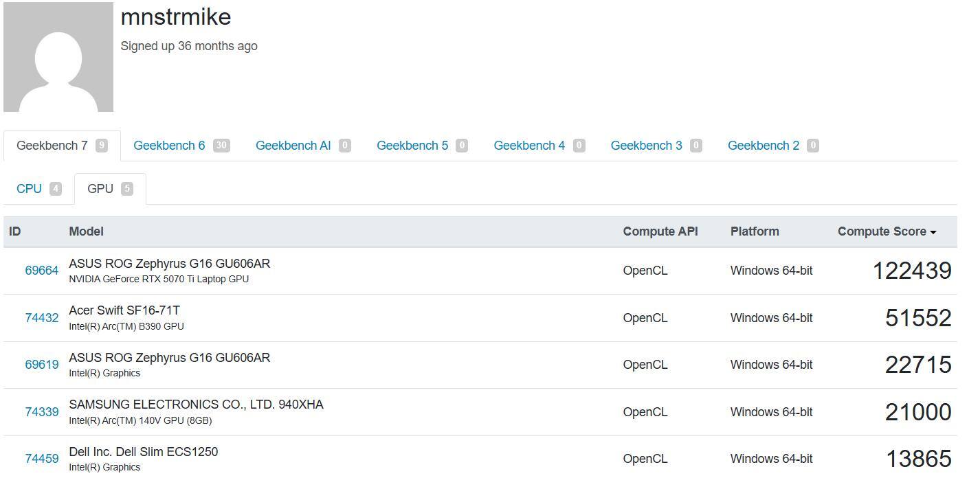Image resolution: width=980 pixels, height=489 pixels.
Task: Switch to the Geekbench 4 tab
Action: 539,146
